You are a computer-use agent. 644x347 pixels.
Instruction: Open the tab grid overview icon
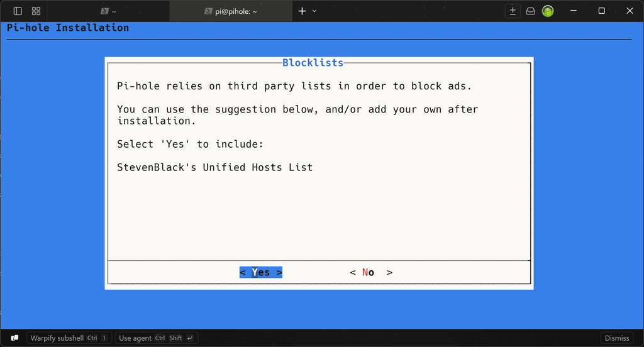coord(36,11)
